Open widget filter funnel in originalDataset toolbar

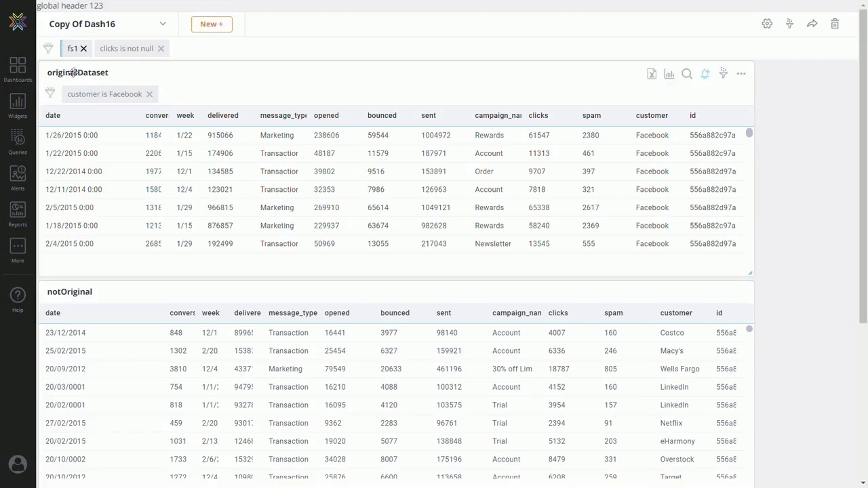724,73
